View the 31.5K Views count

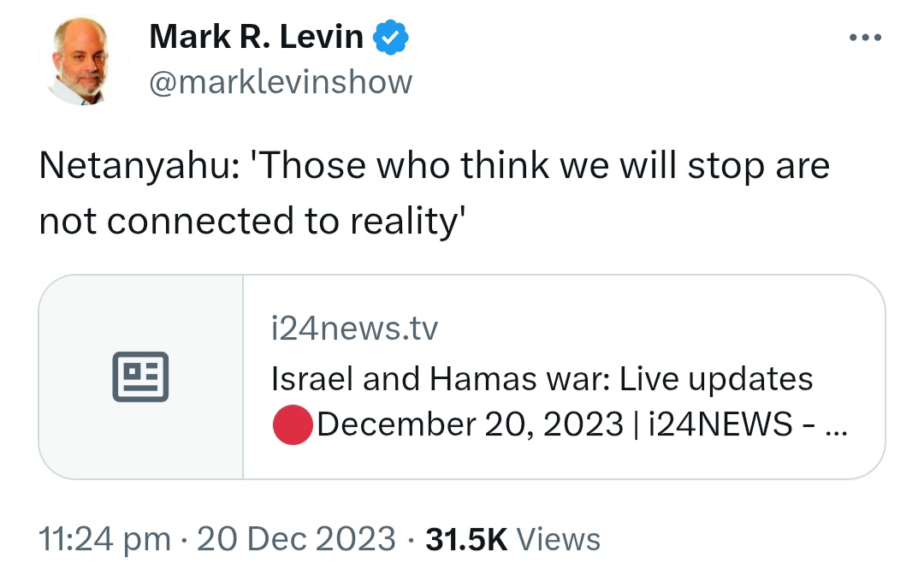[512, 540]
